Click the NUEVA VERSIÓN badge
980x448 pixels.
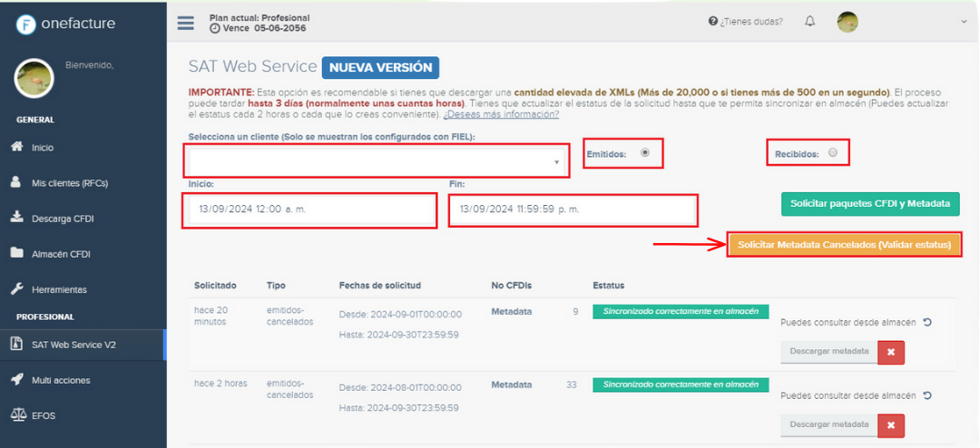coord(380,67)
